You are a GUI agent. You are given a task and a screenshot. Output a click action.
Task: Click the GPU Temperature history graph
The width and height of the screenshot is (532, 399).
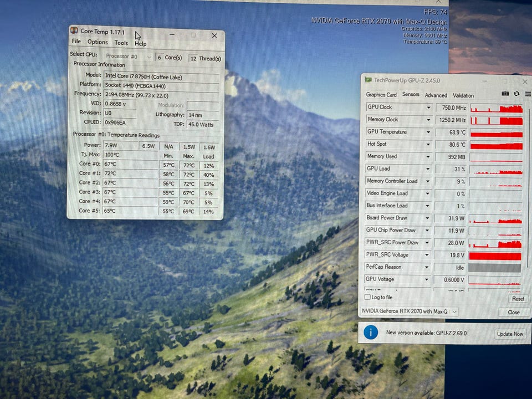click(x=497, y=132)
